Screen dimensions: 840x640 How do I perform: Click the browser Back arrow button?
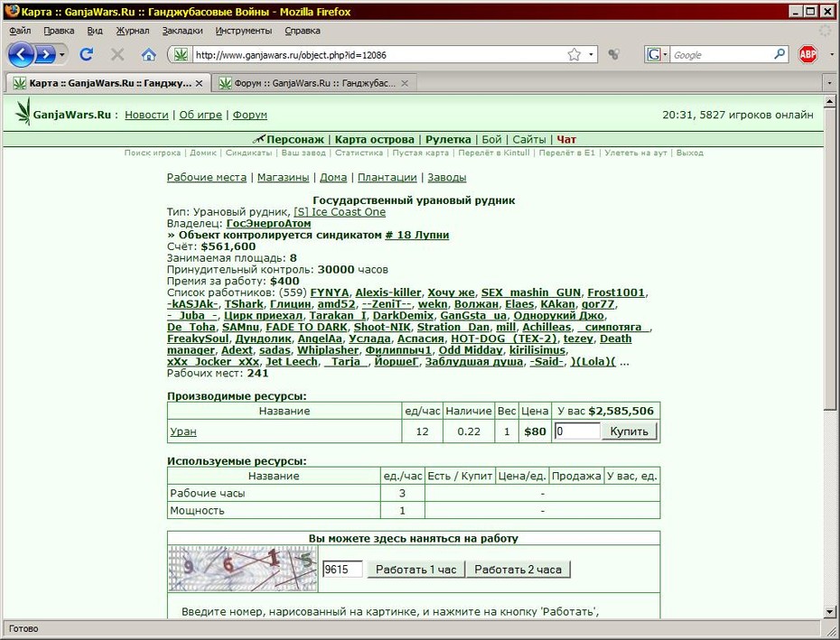(21, 55)
